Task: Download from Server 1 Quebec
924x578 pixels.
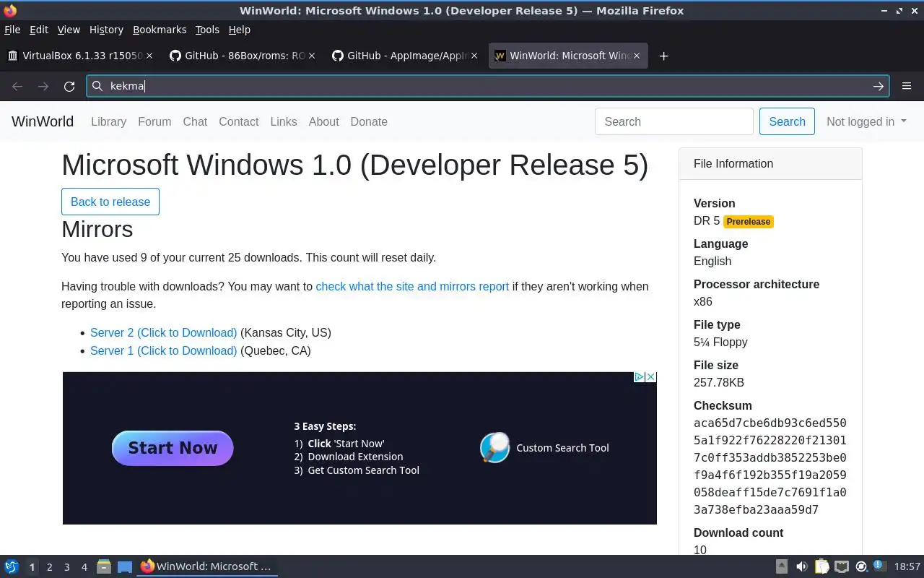Action: pyautogui.click(x=163, y=351)
